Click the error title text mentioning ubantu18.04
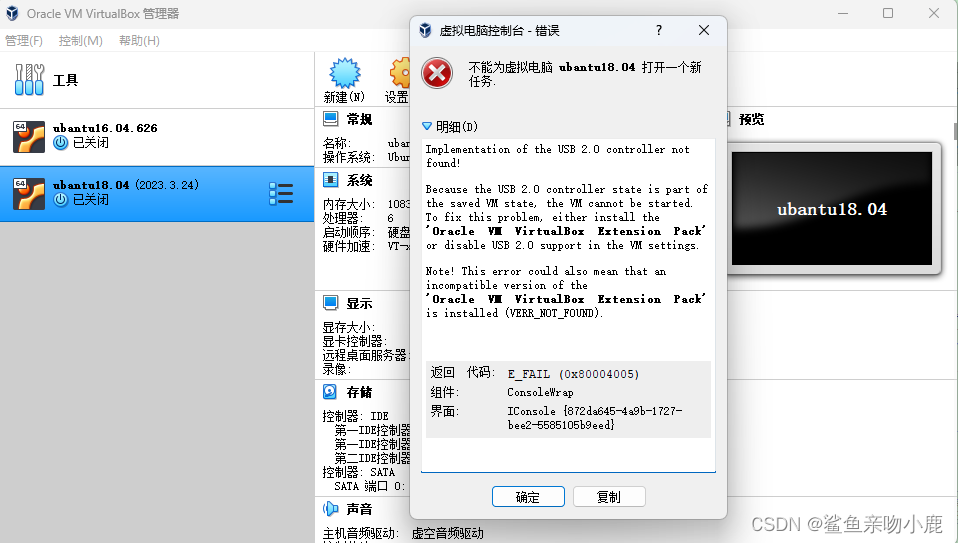 click(x=585, y=73)
